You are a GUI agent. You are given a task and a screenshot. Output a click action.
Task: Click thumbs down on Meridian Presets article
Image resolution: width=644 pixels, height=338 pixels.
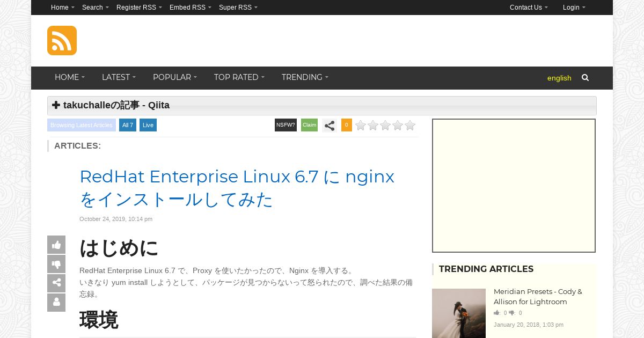512,313
